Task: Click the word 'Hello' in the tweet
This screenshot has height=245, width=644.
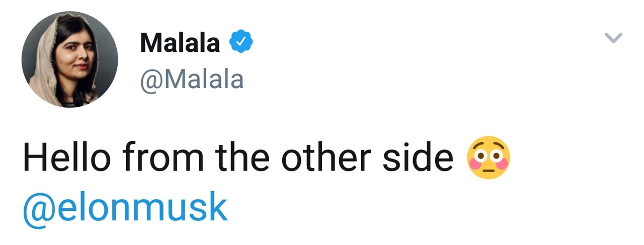Action: pyautogui.click(x=65, y=158)
